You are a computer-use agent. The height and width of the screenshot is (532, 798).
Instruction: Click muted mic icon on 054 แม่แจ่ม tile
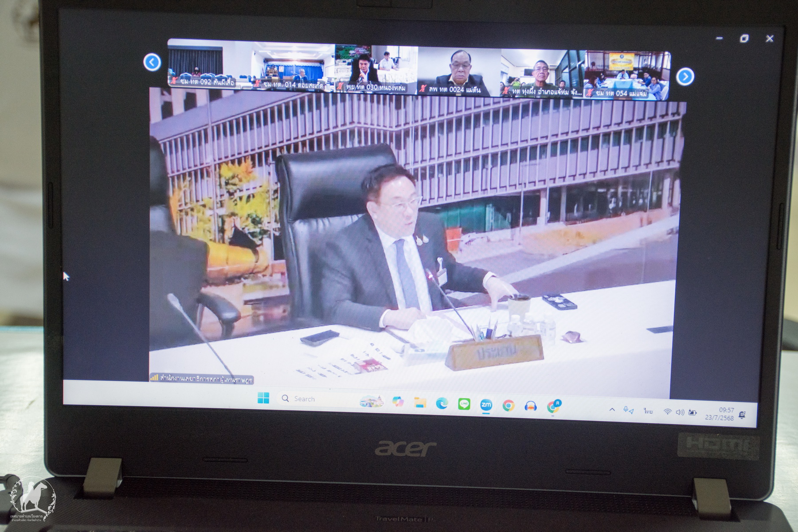(590, 93)
